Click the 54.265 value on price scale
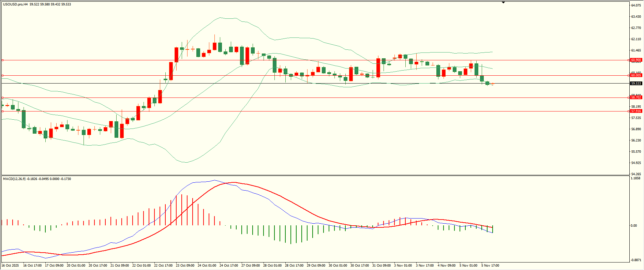 (636, 174)
